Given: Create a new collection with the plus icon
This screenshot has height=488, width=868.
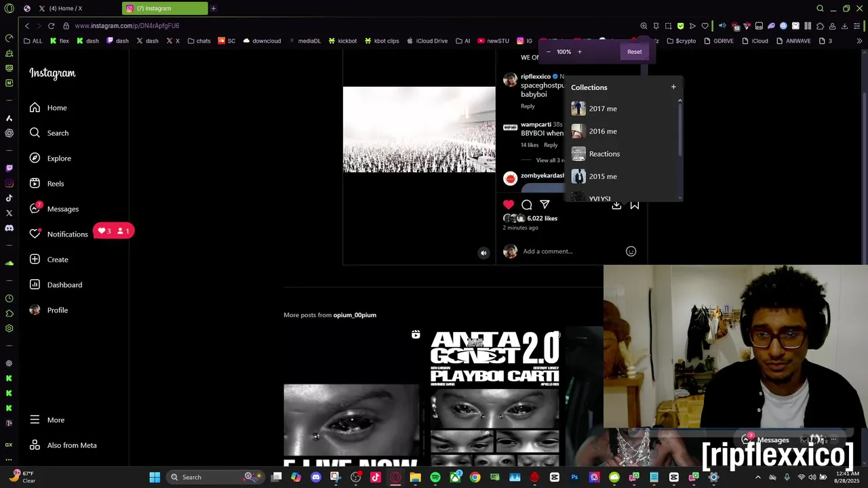Looking at the screenshot, I should pyautogui.click(x=673, y=87).
